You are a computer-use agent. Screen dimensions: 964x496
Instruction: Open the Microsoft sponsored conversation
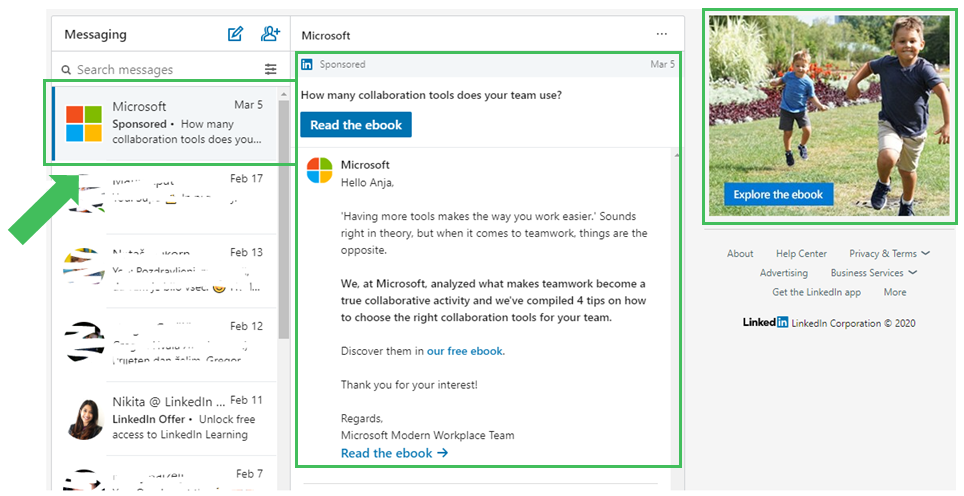tap(165, 124)
